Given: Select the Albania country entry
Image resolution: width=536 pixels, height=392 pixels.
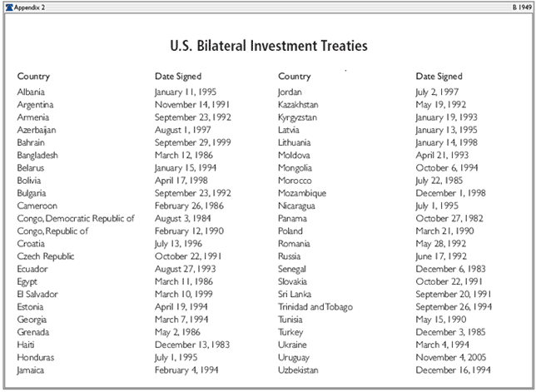Looking at the screenshot, I should pyautogui.click(x=32, y=92).
